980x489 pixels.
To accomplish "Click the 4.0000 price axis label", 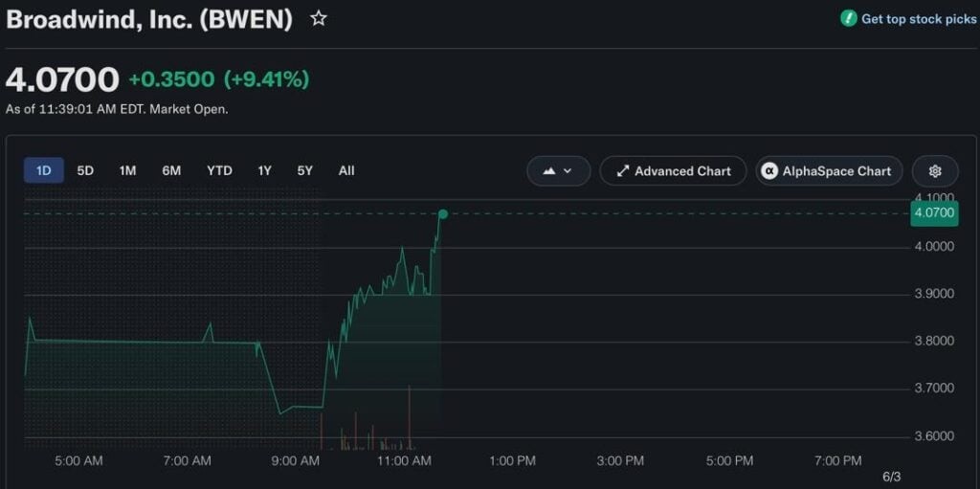I will [934, 246].
